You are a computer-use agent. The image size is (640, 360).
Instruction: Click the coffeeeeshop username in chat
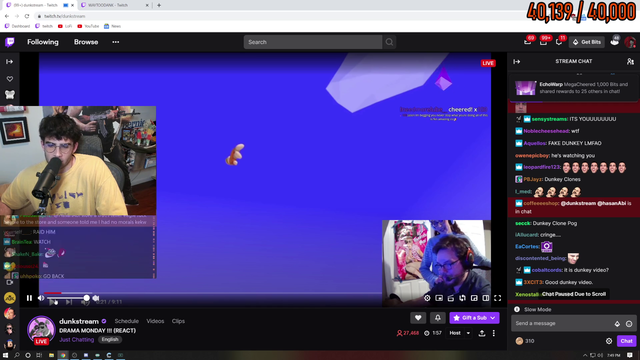(540, 203)
